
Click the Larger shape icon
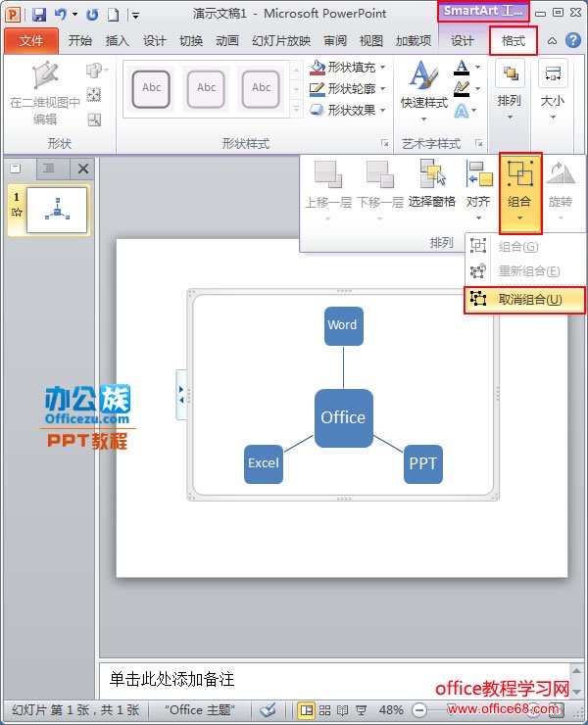[x=93, y=95]
